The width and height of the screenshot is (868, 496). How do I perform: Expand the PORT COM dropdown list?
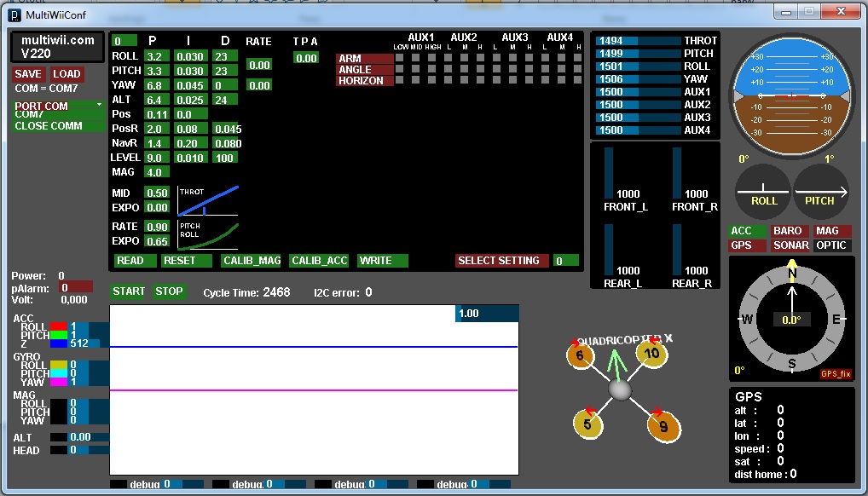point(58,106)
